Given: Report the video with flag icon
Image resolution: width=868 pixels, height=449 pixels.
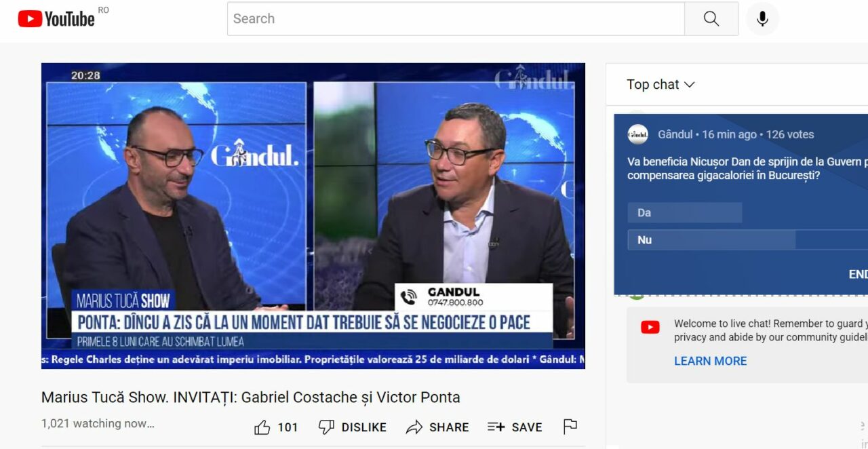Looking at the screenshot, I should pos(570,427).
